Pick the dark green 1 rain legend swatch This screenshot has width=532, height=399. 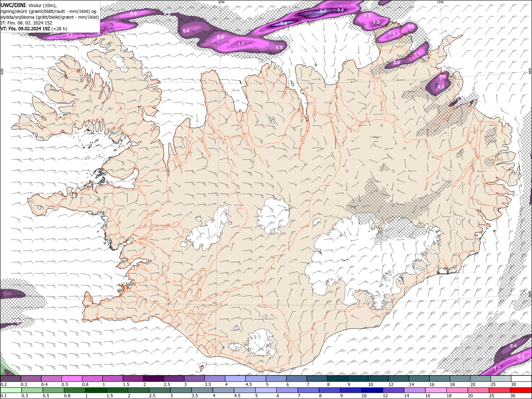click(x=96, y=390)
